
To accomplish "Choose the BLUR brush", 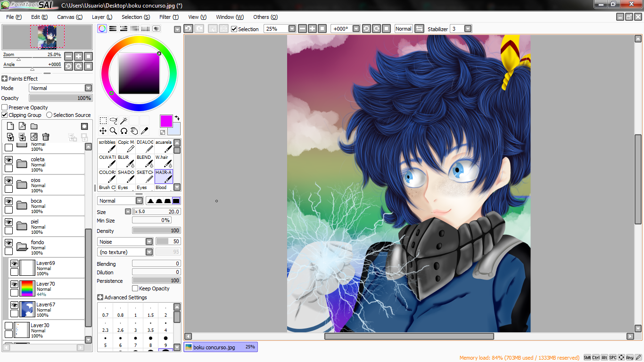I will [126, 161].
